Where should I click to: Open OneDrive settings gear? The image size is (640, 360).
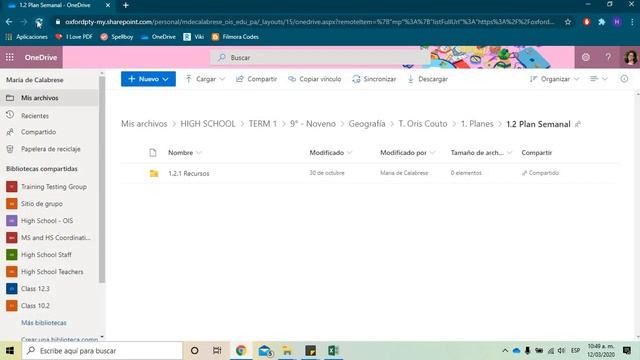pos(586,58)
